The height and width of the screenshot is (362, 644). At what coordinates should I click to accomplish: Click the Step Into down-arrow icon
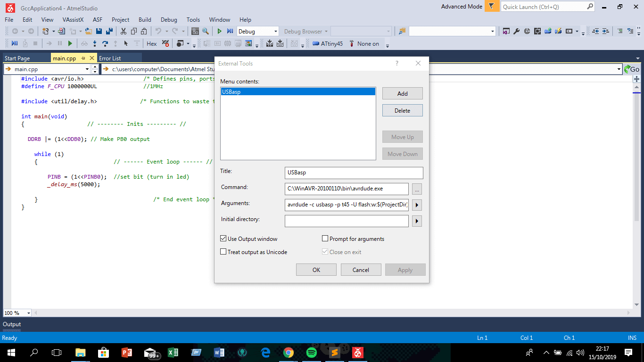pyautogui.click(x=95, y=43)
